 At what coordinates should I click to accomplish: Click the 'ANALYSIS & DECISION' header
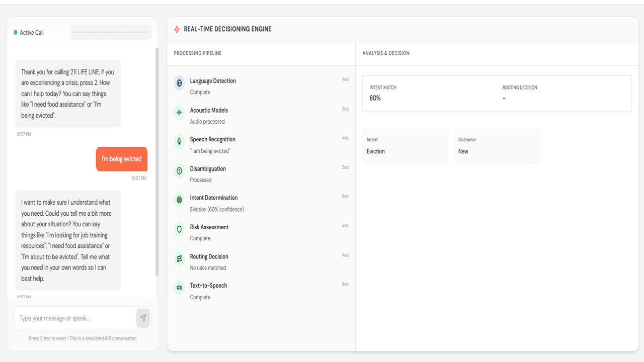(386, 53)
